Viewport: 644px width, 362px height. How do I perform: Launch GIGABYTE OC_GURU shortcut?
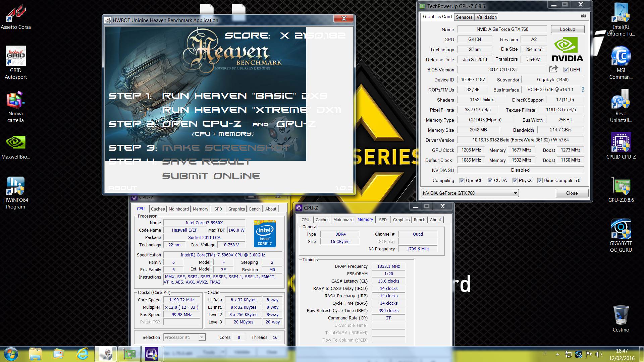point(621,235)
